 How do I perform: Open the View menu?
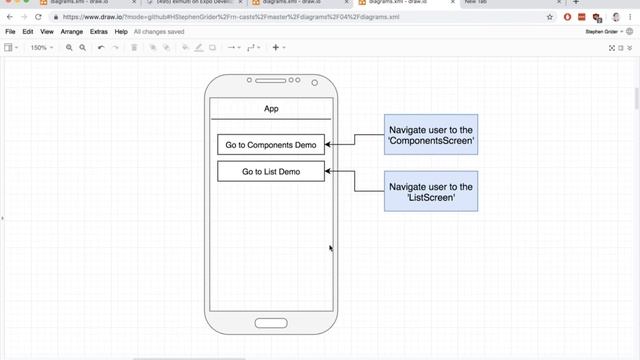pos(47,31)
